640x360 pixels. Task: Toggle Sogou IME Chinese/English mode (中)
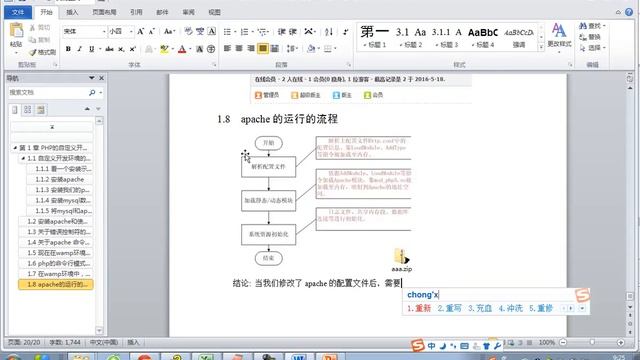pyautogui.click(x=431, y=346)
